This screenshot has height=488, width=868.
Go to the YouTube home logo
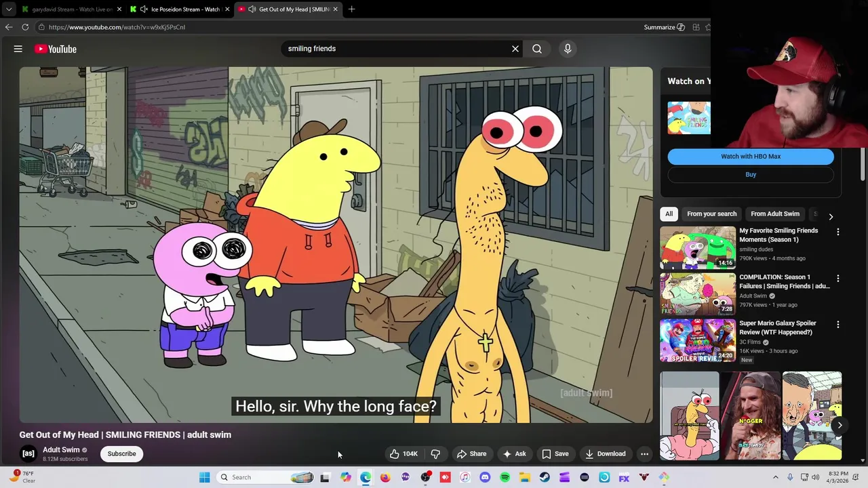[x=56, y=49]
